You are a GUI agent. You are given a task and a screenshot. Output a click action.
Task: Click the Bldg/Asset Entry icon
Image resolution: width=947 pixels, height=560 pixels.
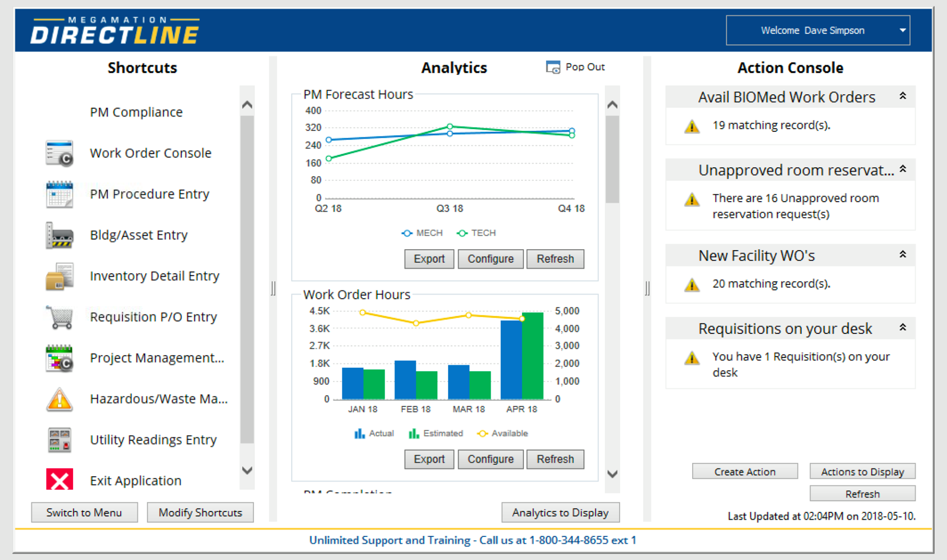coord(59,235)
